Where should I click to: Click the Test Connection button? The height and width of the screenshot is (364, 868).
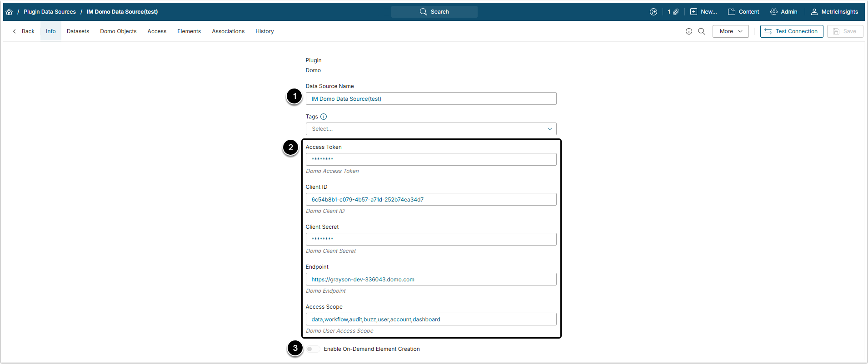(792, 31)
